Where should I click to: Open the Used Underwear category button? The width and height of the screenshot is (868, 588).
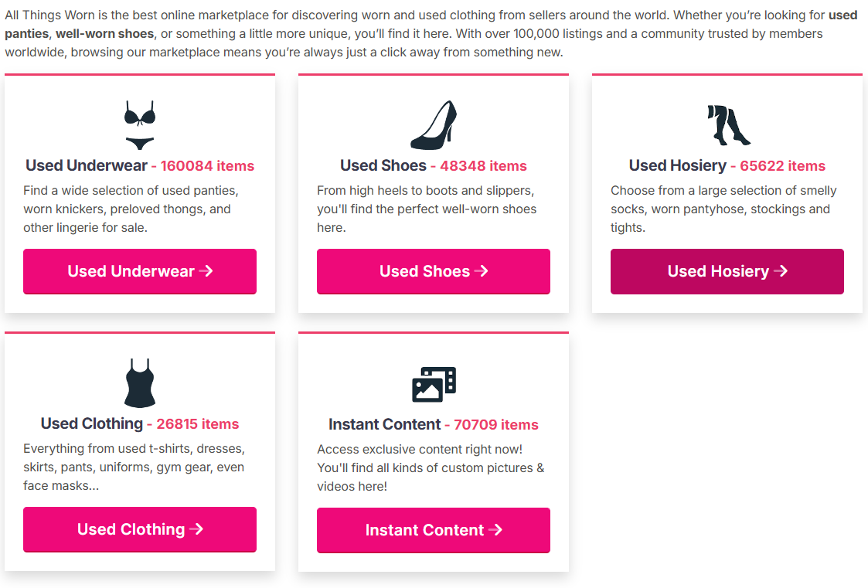139,271
